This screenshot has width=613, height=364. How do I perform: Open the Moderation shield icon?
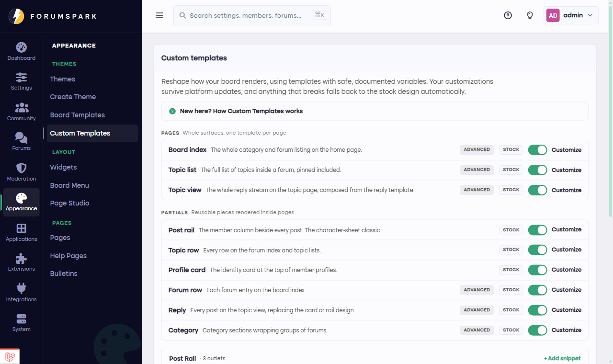[x=21, y=168]
